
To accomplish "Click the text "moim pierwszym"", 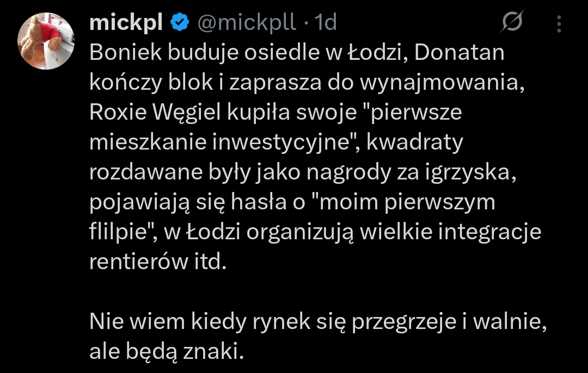I will point(405,202).
